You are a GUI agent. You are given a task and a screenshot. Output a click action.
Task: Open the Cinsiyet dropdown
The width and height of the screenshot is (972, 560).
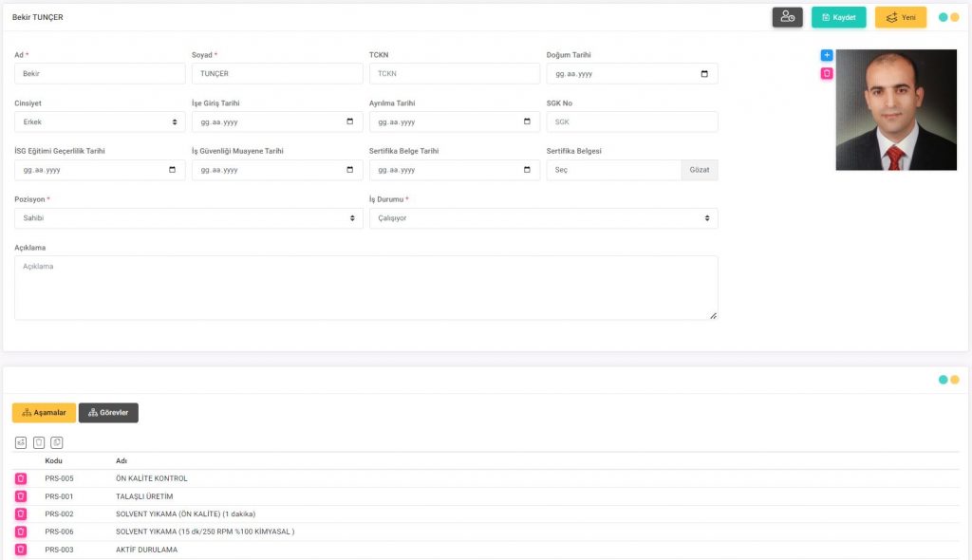pos(100,122)
